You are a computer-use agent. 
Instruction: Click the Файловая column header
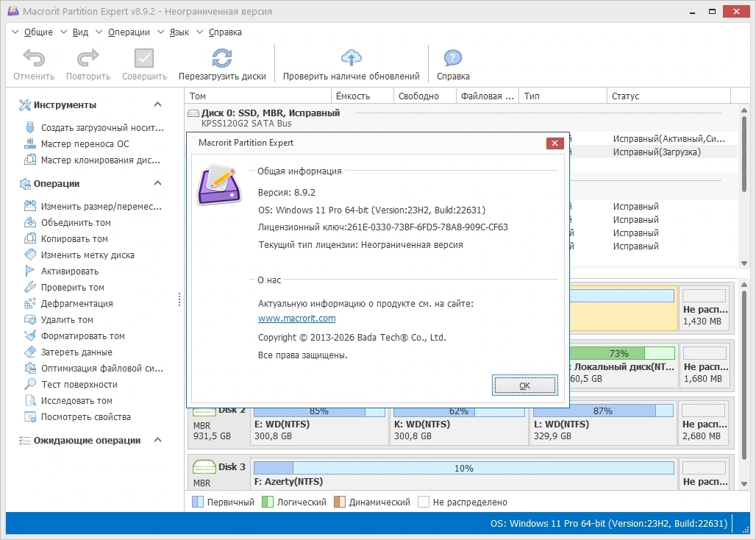pyautogui.click(x=487, y=96)
